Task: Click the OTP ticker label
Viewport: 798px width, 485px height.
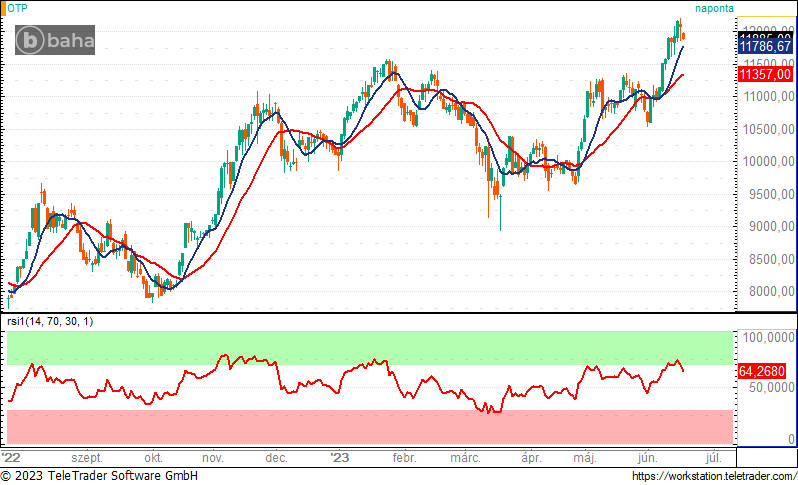Action: [x=17, y=8]
